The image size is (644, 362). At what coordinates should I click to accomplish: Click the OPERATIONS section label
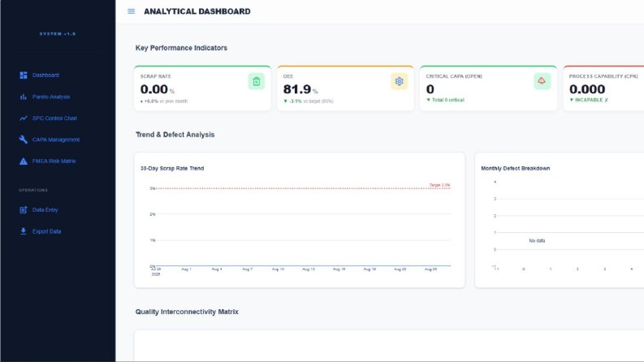(x=33, y=191)
